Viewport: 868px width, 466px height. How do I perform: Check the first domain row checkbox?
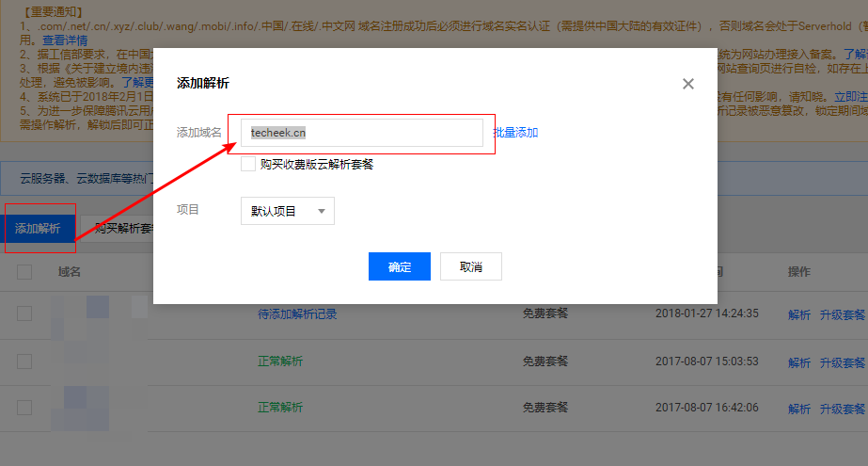[24, 313]
